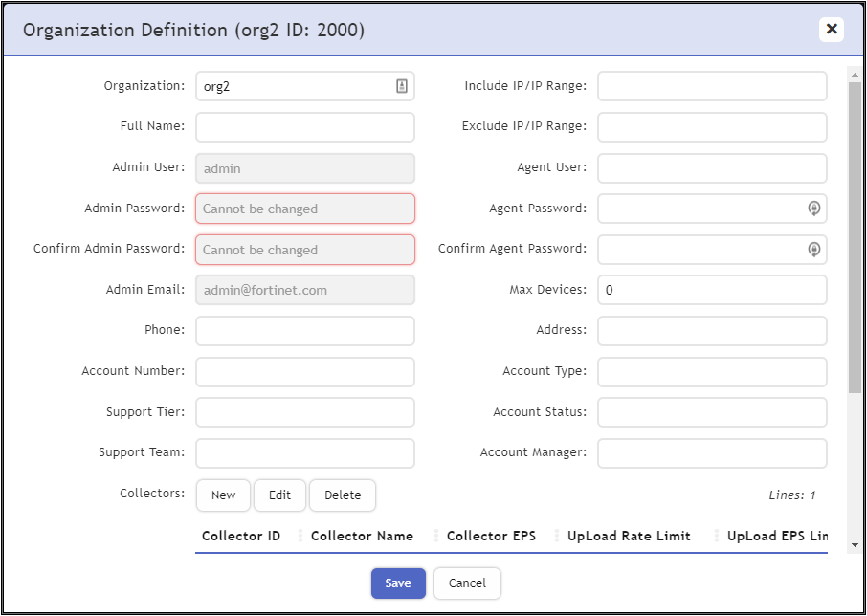The image size is (867, 616).
Task: Click the password generator icon in Agent Password field
Action: [x=814, y=209]
